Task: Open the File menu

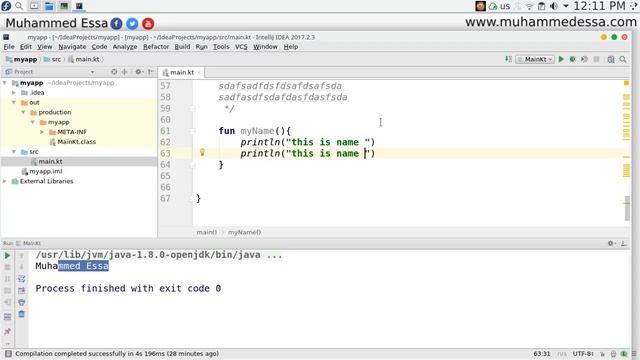Action: coord(9,47)
